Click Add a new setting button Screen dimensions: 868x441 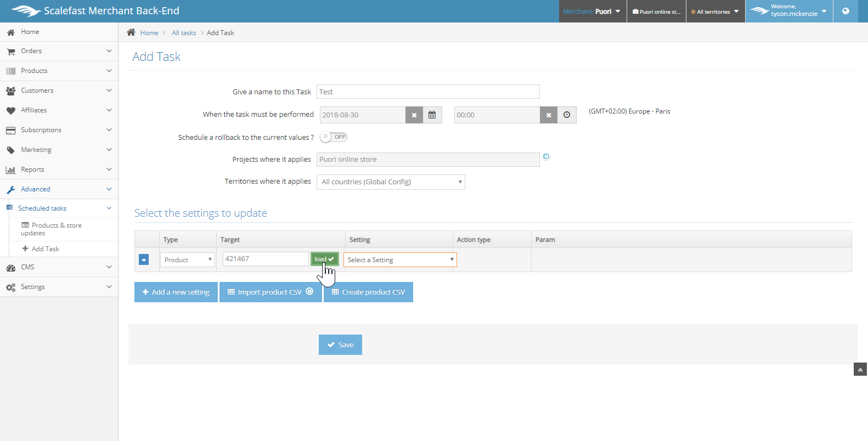[x=176, y=292]
